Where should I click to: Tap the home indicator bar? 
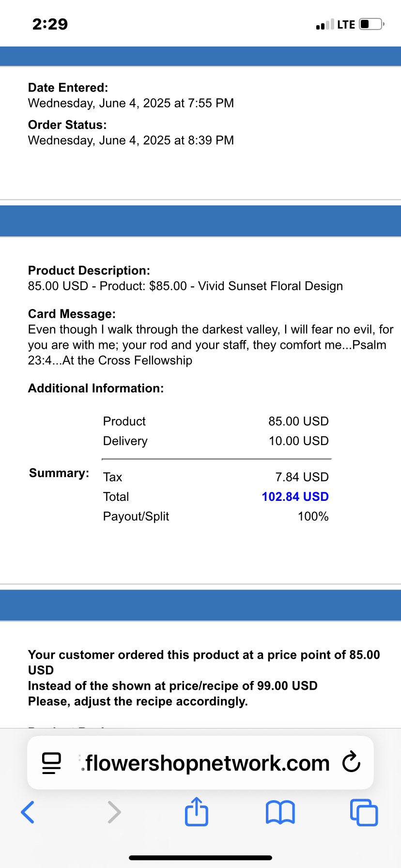coord(200,858)
